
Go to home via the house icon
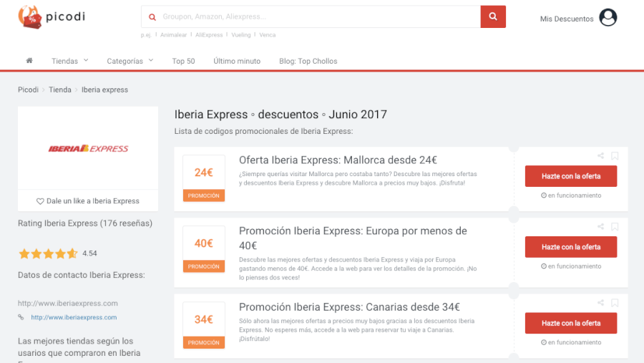coord(29,61)
